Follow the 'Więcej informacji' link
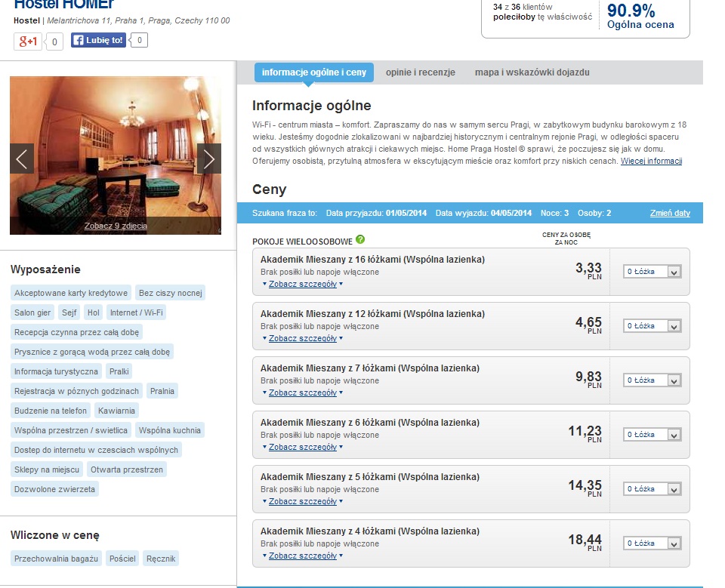 [x=651, y=161]
